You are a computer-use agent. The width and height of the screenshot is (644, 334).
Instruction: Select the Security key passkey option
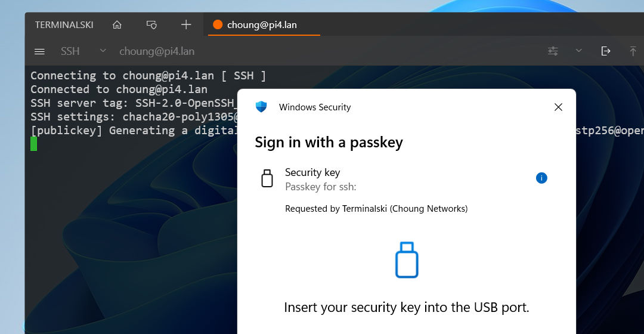tap(320, 178)
